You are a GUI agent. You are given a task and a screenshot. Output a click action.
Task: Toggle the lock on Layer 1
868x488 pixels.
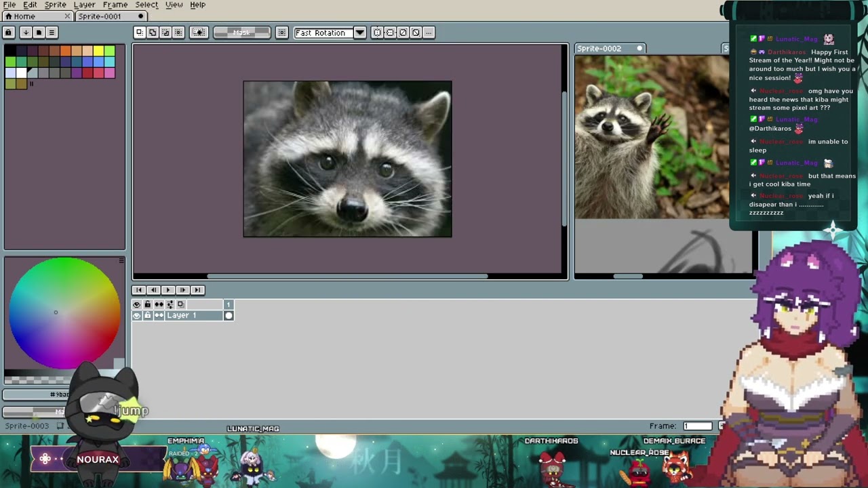click(147, 316)
